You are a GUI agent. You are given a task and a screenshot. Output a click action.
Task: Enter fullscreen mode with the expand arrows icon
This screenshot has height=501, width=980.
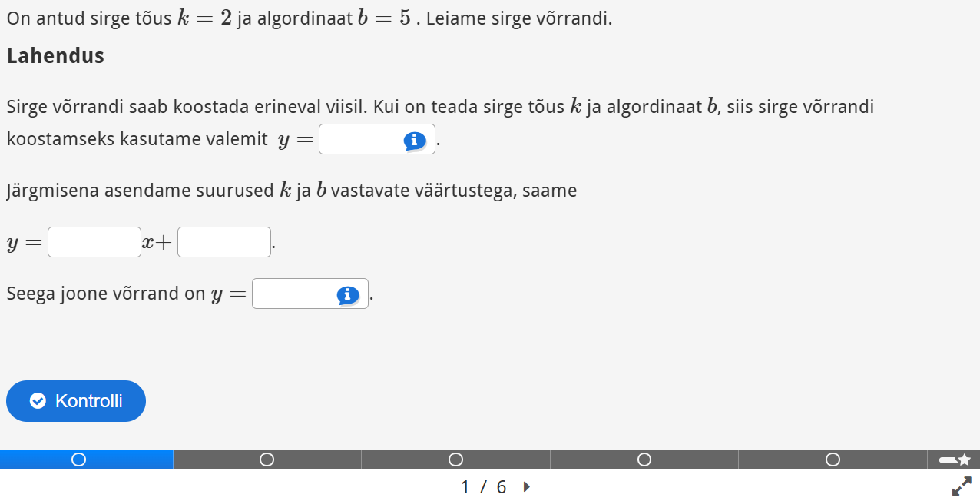pos(962,486)
